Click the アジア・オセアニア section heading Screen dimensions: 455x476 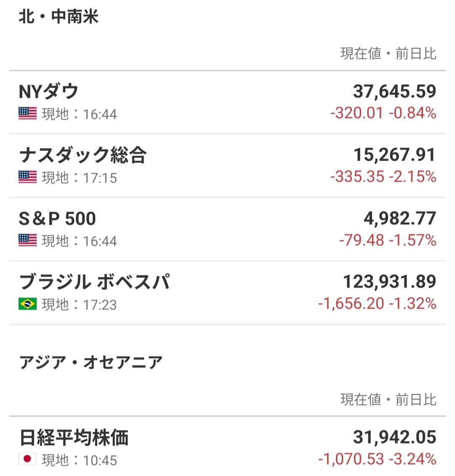coord(91,363)
